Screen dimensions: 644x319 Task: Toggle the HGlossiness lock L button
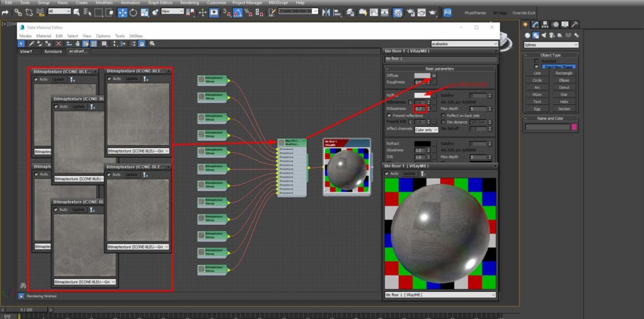(x=411, y=102)
